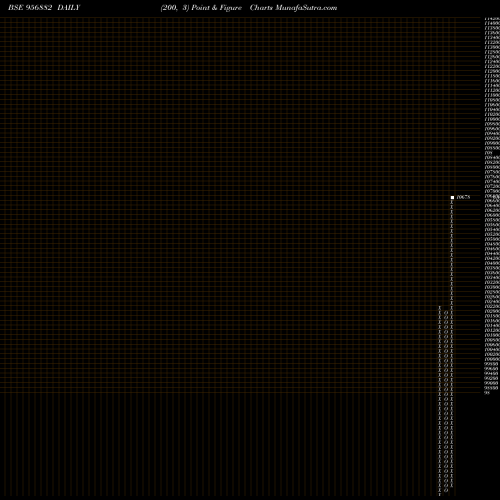Click the 10678 price label beside marker
Image resolution: width=500 pixels, height=500 pixels.
pyautogui.click(x=463, y=197)
